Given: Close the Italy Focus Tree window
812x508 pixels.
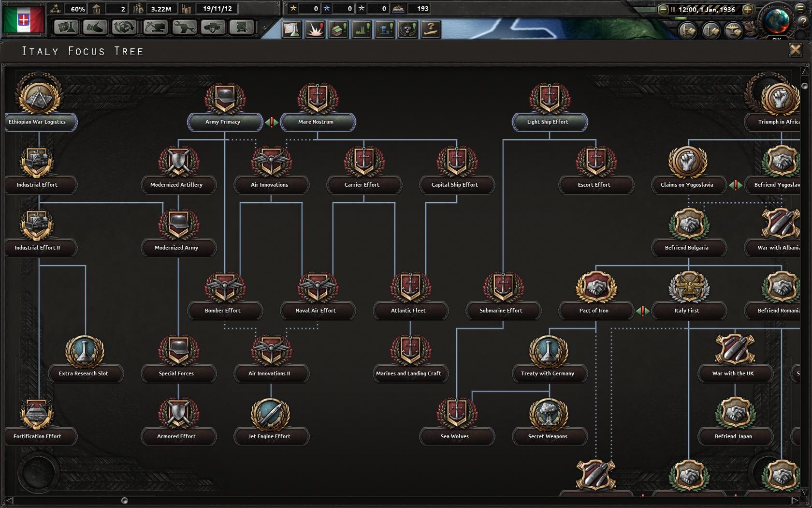Looking at the screenshot, I should (795, 50).
